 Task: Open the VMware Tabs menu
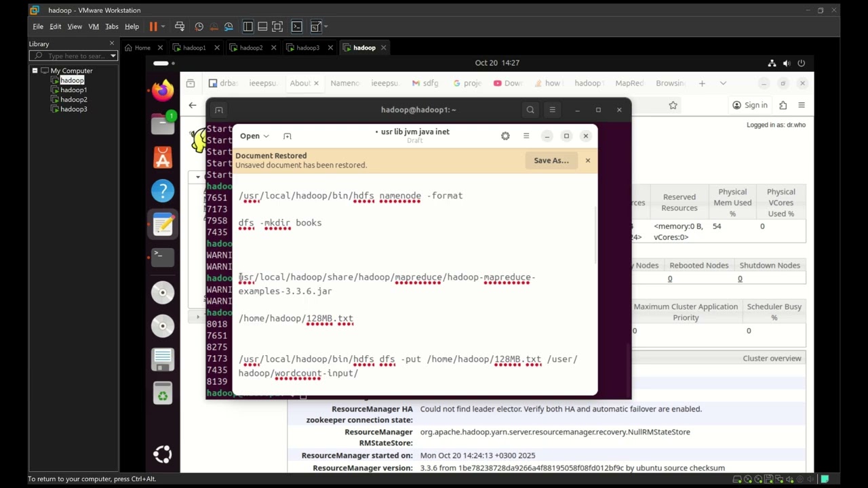pyautogui.click(x=112, y=26)
